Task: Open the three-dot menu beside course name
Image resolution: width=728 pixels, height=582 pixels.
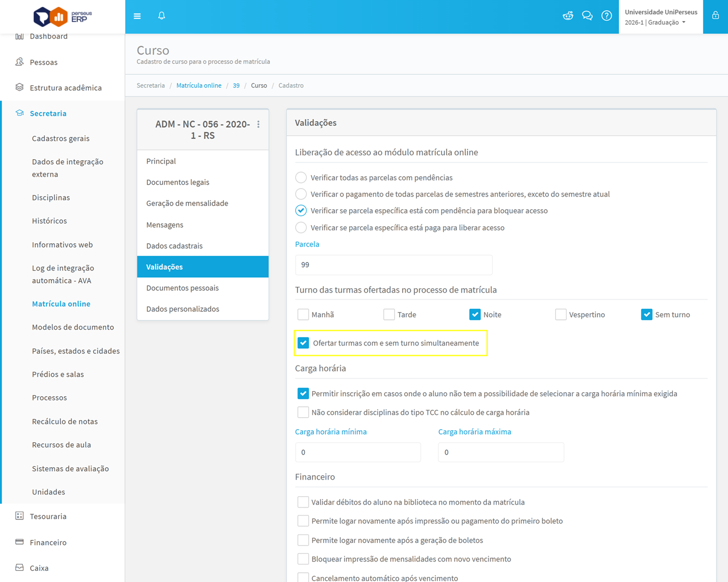Action: click(x=258, y=124)
